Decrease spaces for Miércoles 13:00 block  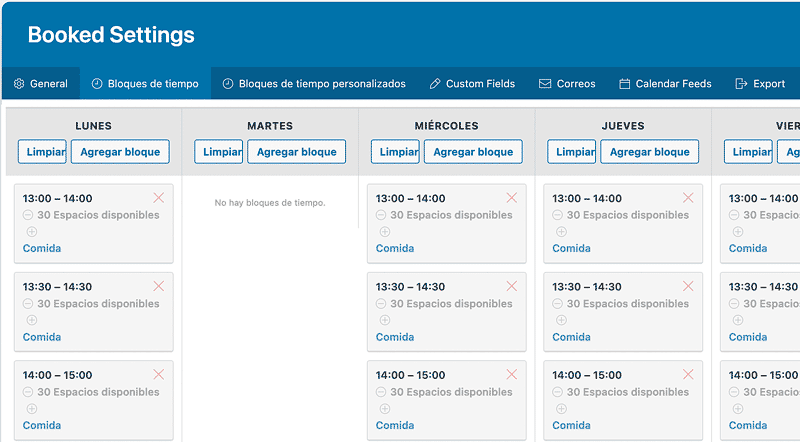coord(381,215)
